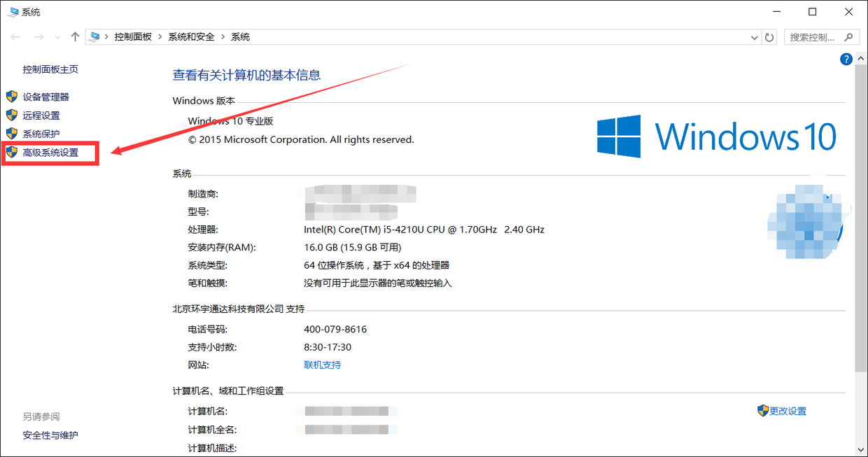
Task: Click the vertical scrollbar down arrow
Action: click(x=860, y=449)
